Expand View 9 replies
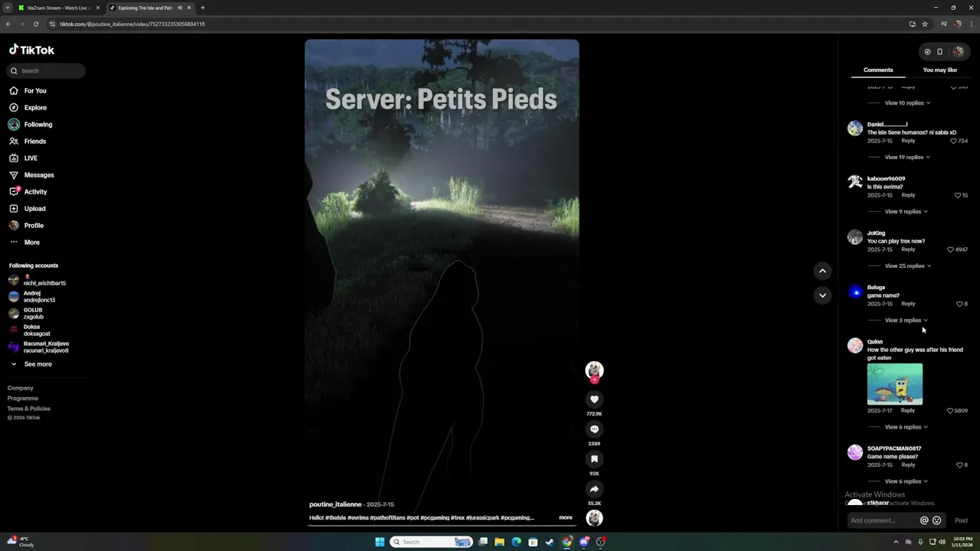 906,211
